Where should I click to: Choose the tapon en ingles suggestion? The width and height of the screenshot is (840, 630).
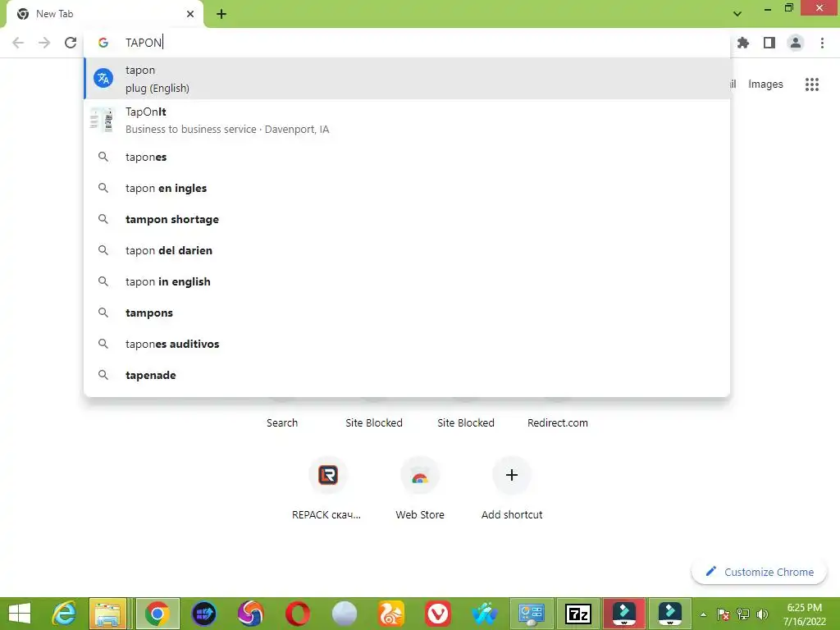(x=407, y=188)
